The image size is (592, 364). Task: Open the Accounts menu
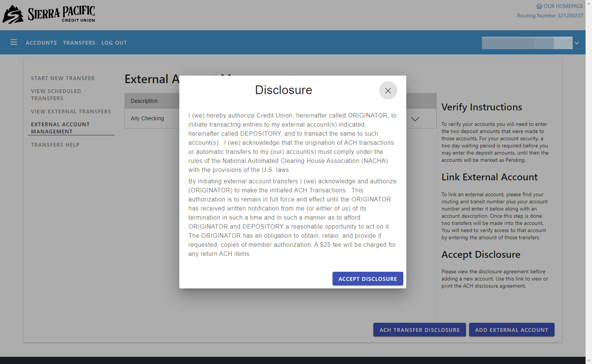[x=41, y=43]
